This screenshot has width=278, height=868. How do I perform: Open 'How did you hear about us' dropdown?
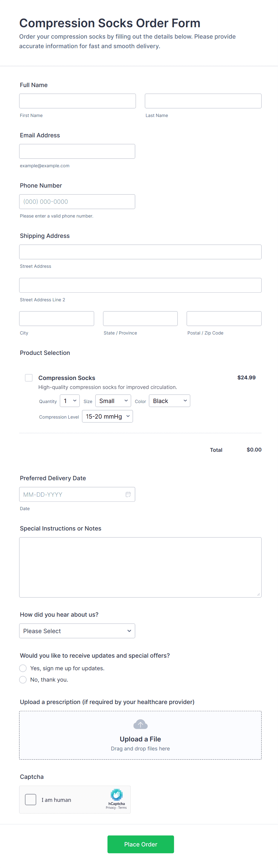(x=77, y=631)
